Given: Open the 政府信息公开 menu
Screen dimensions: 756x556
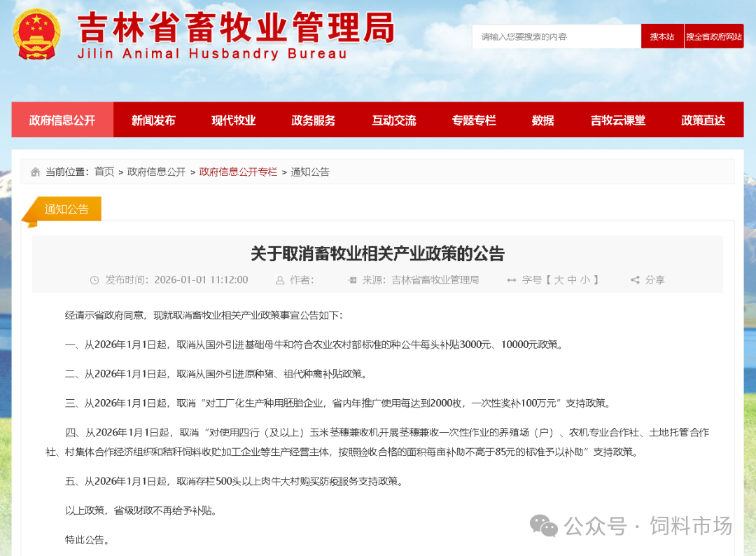Looking at the screenshot, I should coord(62,120).
